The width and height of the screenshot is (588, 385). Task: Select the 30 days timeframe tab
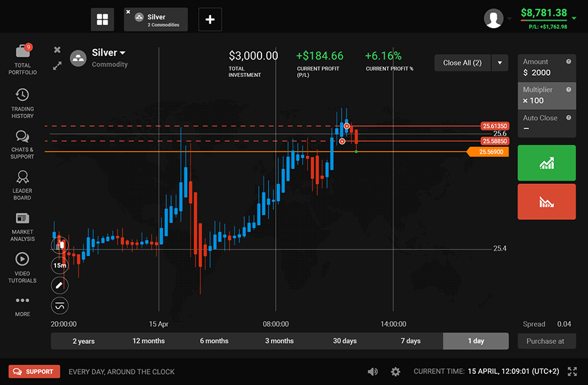[x=345, y=341]
